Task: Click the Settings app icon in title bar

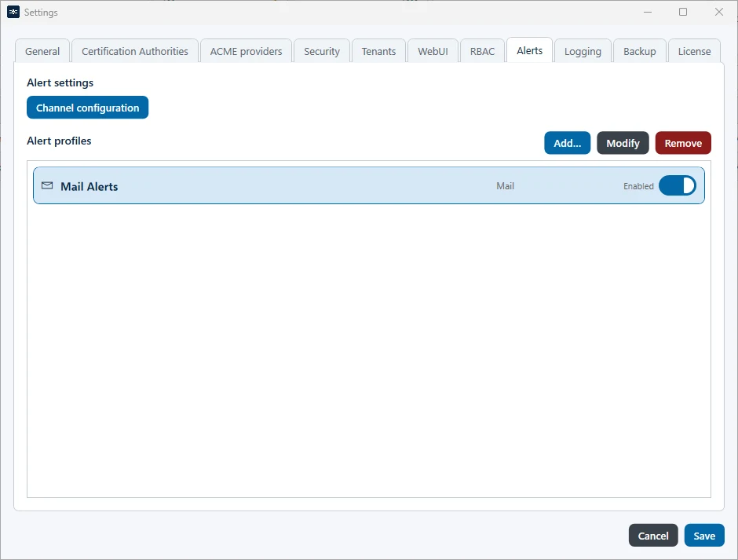Action: [13, 13]
